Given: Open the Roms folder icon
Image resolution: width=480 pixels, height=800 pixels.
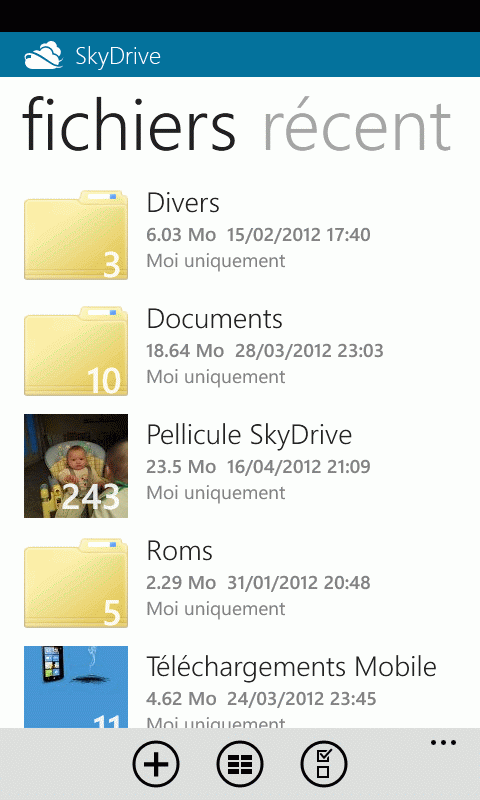Looking at the screenshot, I should [x=76, y=583].
